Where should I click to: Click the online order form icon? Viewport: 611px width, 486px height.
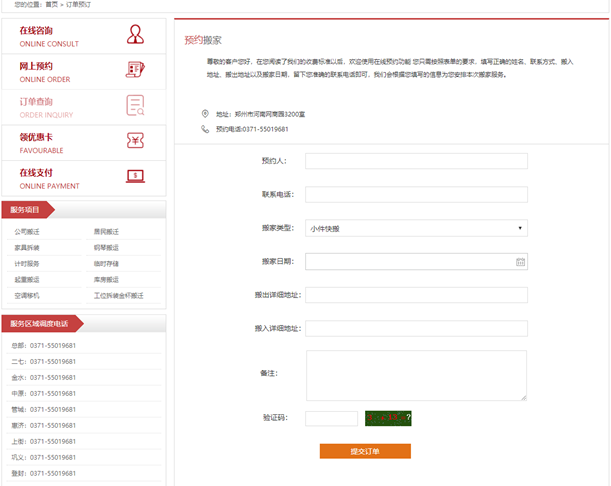(135, 70)
